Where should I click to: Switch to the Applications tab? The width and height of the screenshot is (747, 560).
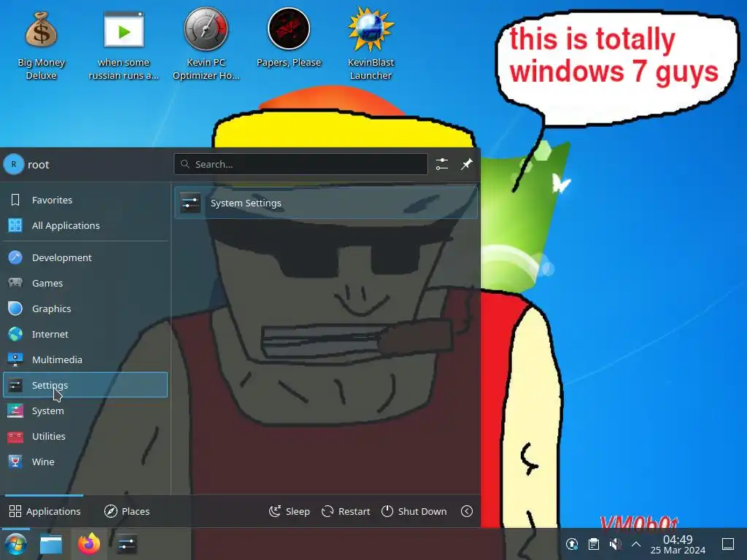click(x=44, y=511)
